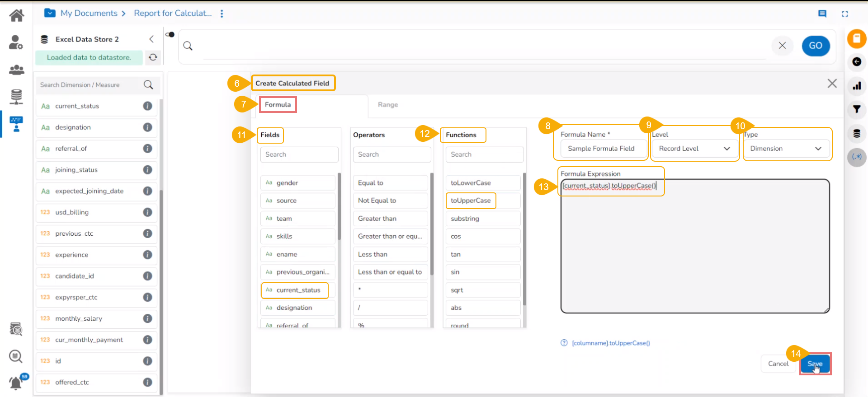Open the chart type icon on right panel
The image size is (868, 397).
856,86
